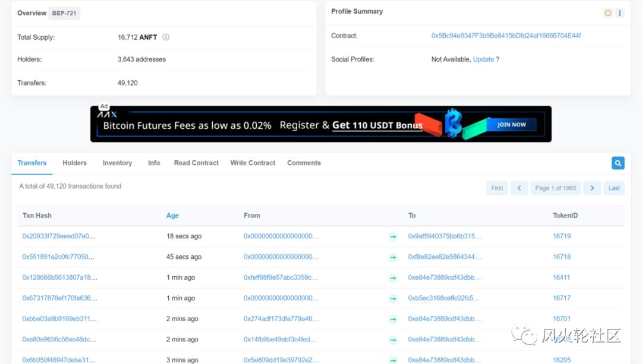The height and width of the screenshot is (364, 642).
Task: Click green arrow in token 16411 row
Action: point(393,278)
